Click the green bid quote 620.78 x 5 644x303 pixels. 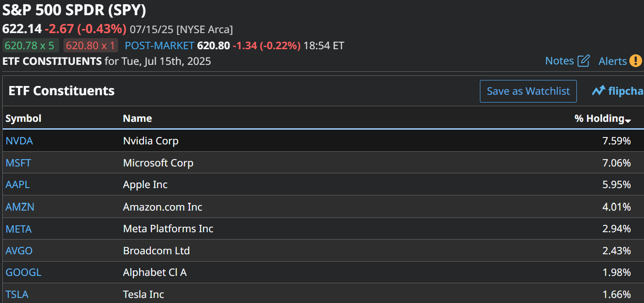pos(30,46)
